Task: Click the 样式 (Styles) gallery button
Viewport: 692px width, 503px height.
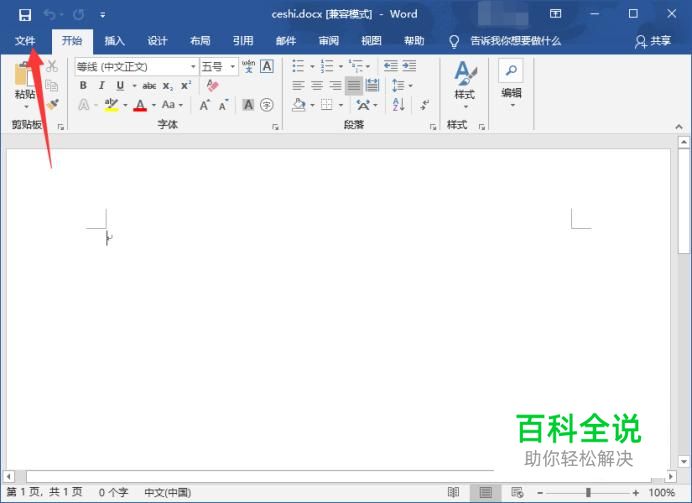Action: click(465, 84)
